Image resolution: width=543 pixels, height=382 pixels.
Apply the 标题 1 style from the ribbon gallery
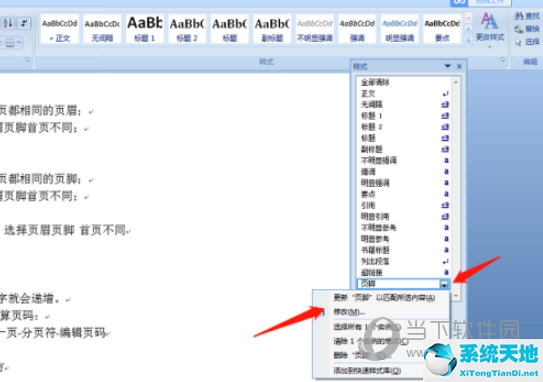pos(145,29)
